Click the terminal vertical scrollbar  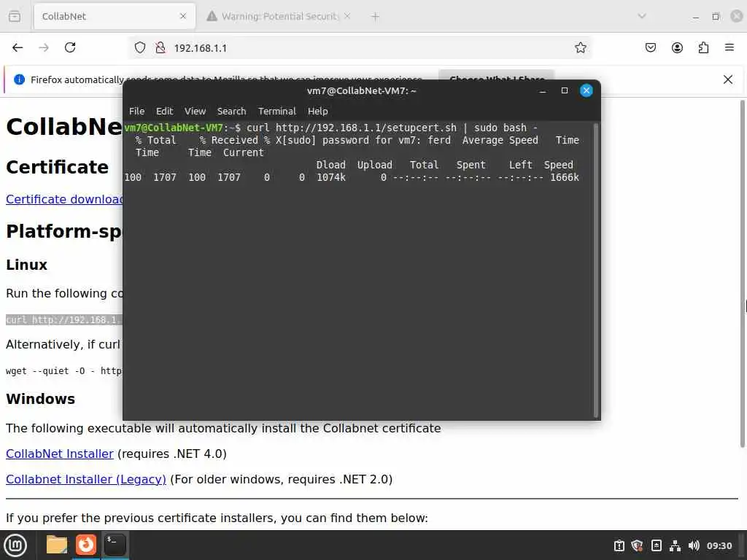tap(595, 271)
